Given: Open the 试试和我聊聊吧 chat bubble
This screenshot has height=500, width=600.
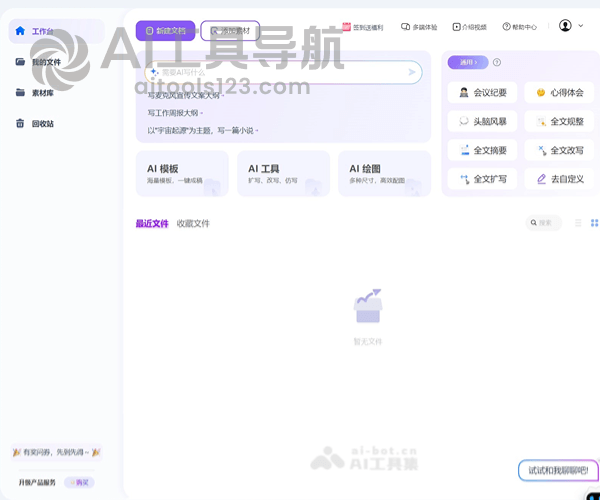Looking at the screenshot, I should point(558,470).
